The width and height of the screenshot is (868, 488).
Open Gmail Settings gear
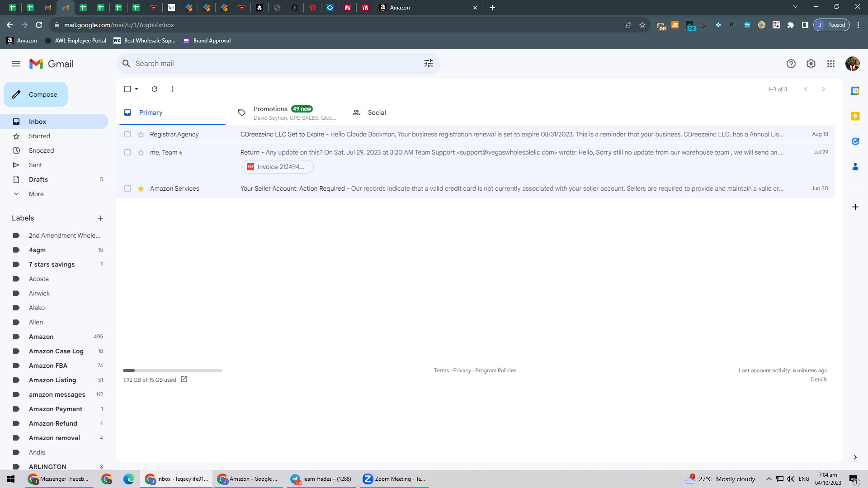click(811, 64)
